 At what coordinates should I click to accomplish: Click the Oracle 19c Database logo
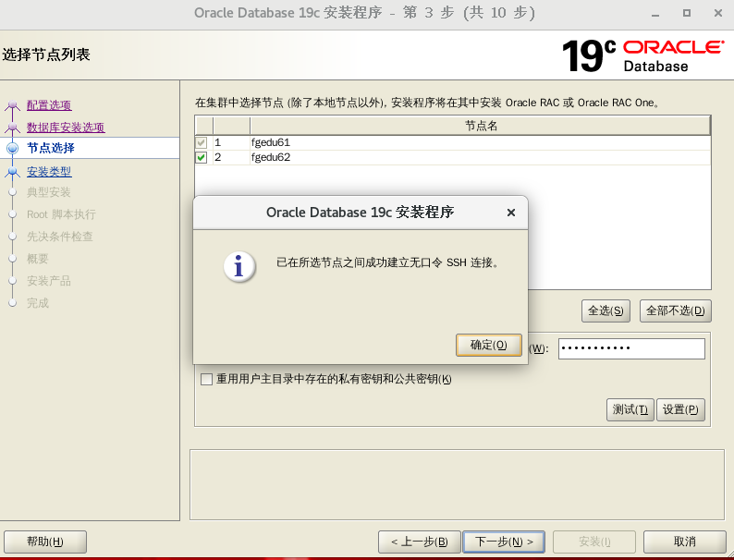coord(642,56)
